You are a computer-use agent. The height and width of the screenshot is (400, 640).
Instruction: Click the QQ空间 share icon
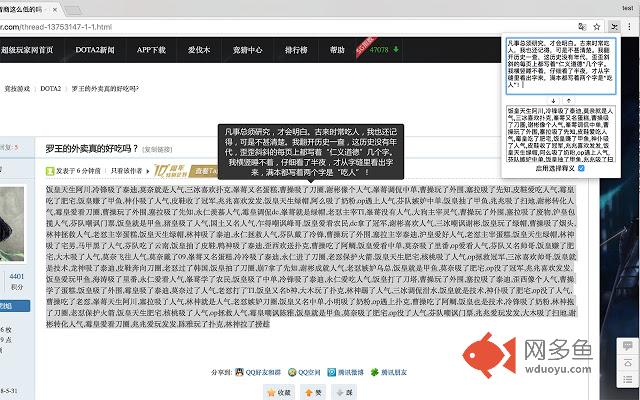292,372
